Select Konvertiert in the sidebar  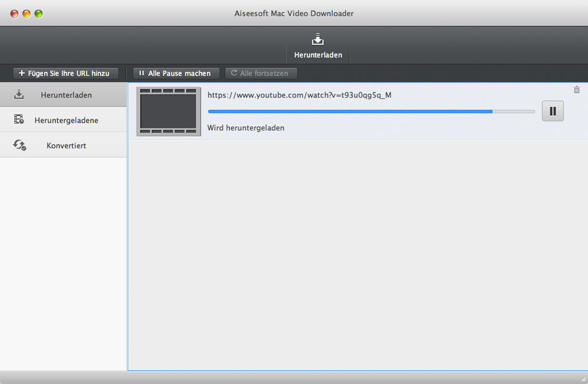coord(64,145)
